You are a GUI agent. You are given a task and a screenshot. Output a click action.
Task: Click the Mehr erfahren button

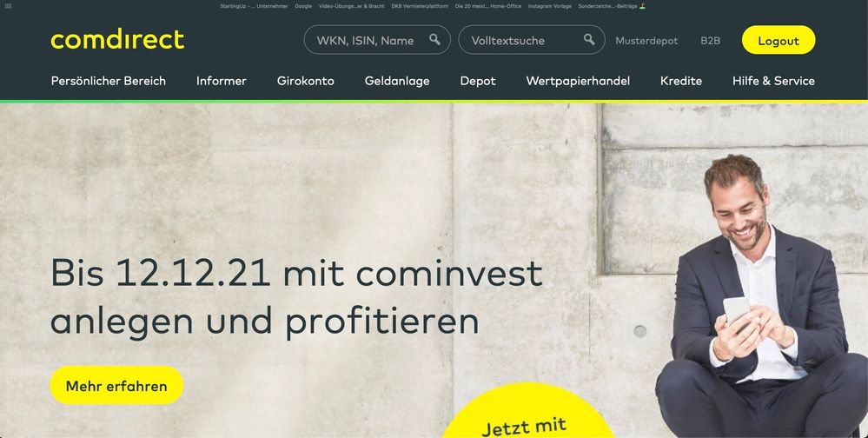[x=116, y=385]
